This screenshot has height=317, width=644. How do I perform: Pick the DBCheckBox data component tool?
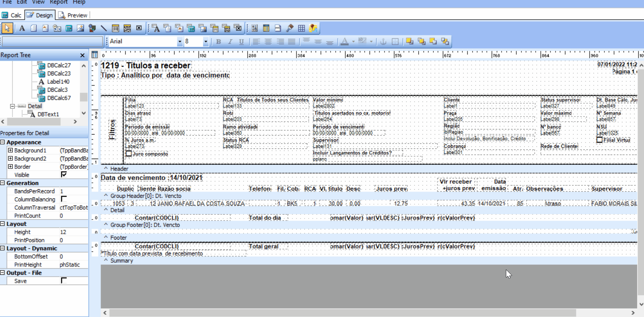point(238,28)
